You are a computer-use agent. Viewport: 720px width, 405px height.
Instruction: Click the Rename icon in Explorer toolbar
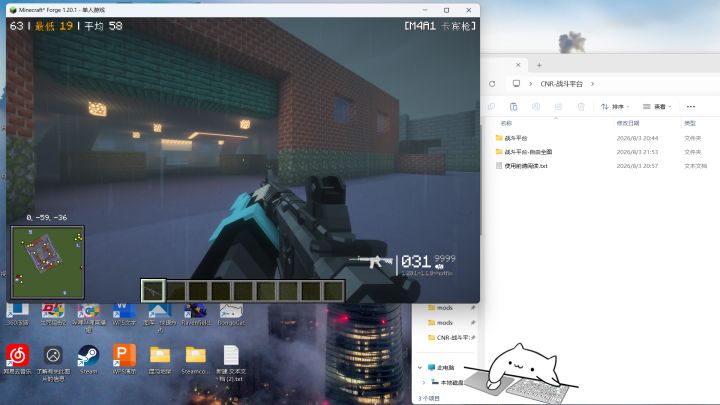click(536, 107)
